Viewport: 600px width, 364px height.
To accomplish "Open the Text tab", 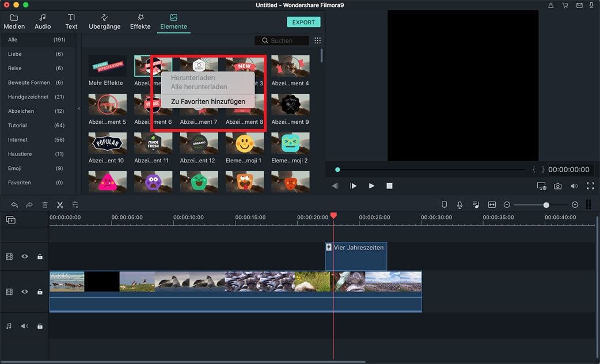I will 71,22.
